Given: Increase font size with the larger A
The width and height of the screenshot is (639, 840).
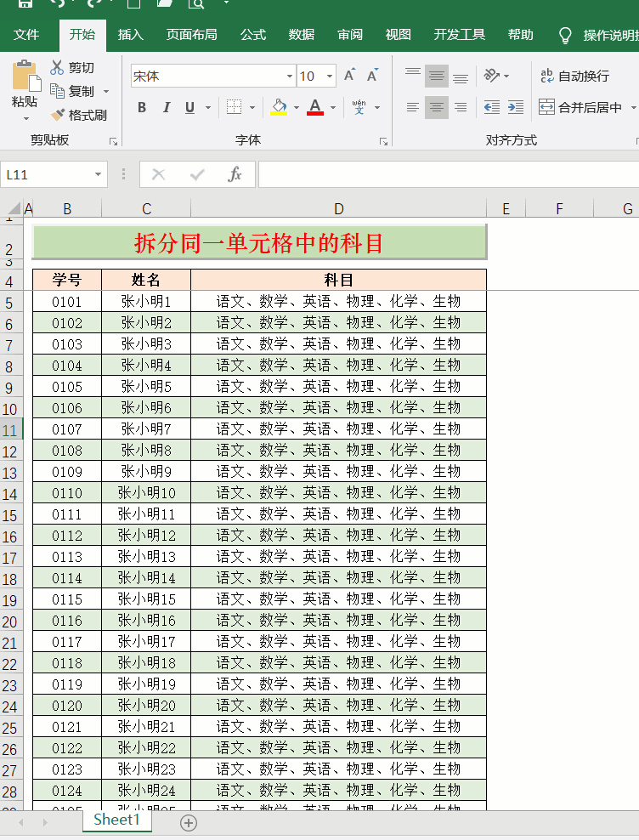Looking at the screenshot, I should (x=350, y=76).
